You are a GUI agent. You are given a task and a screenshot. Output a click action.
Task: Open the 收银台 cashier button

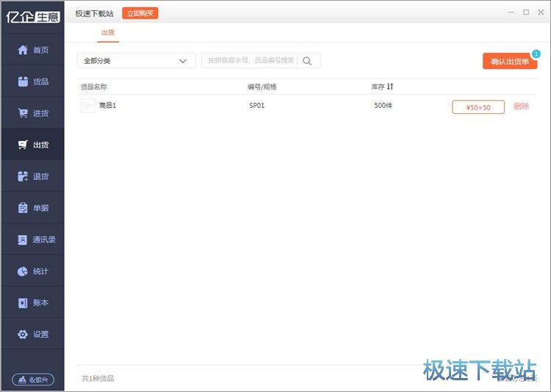33,380
